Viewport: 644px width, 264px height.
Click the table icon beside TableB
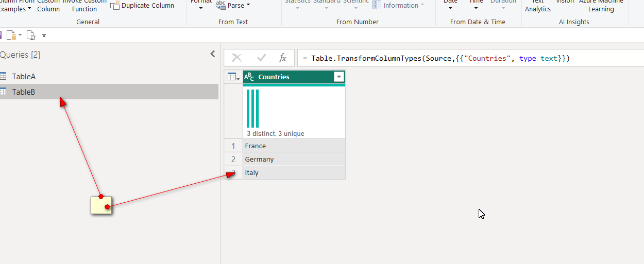pos(3,92)
